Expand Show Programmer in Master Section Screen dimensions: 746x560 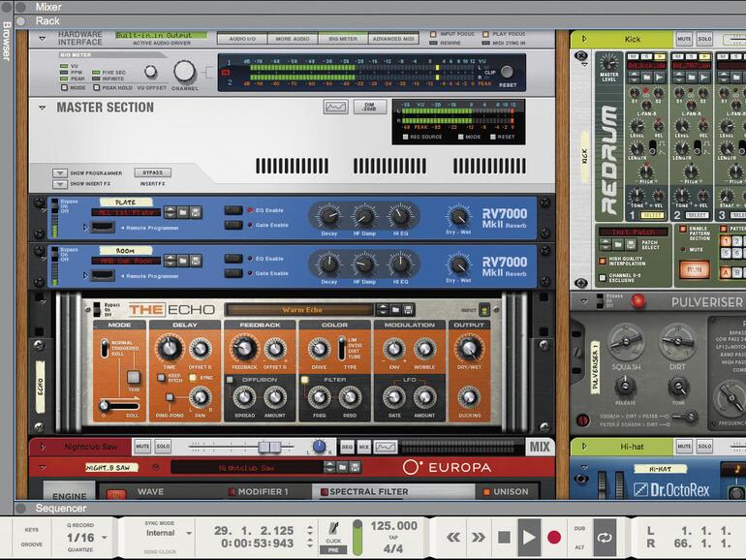59,172
